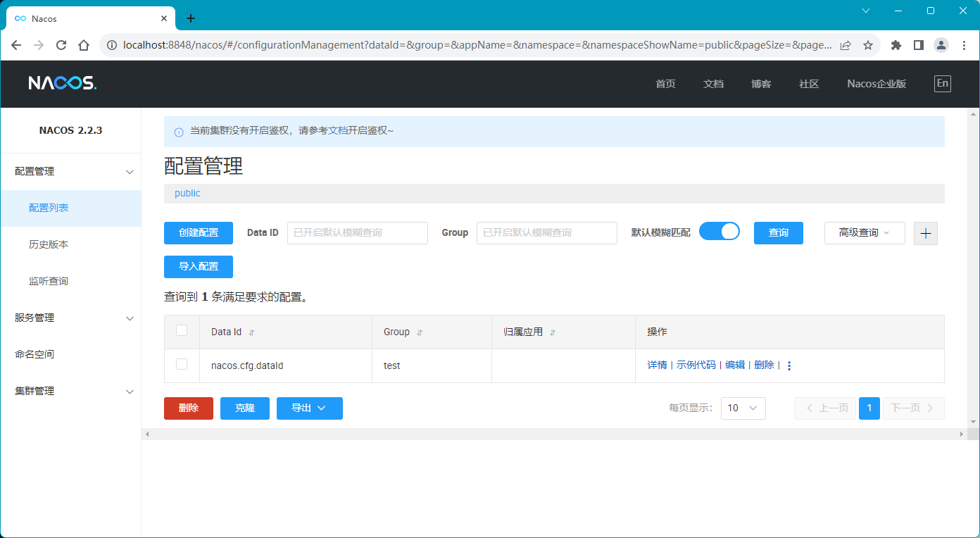Select the nacos.cfg.dataId cell text

(x=247, y=366)
